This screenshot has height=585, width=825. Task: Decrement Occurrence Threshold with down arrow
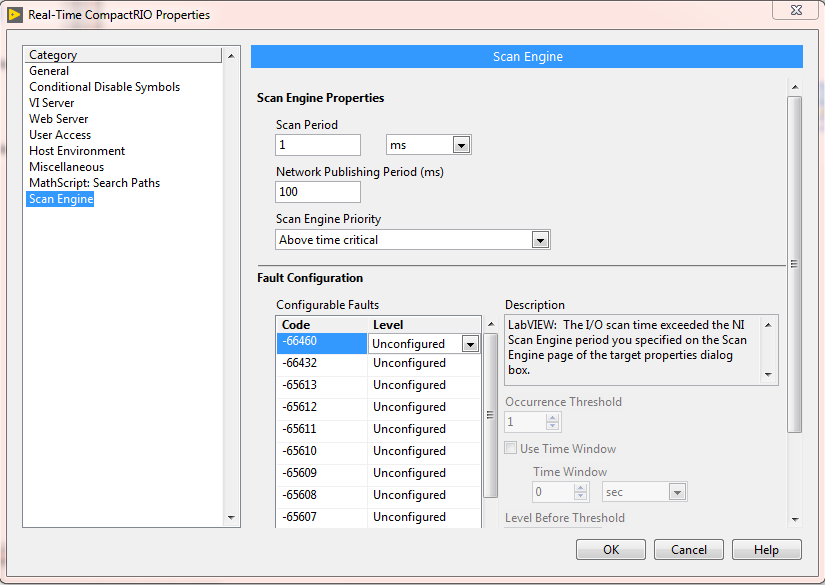click(x=552, y=426)
